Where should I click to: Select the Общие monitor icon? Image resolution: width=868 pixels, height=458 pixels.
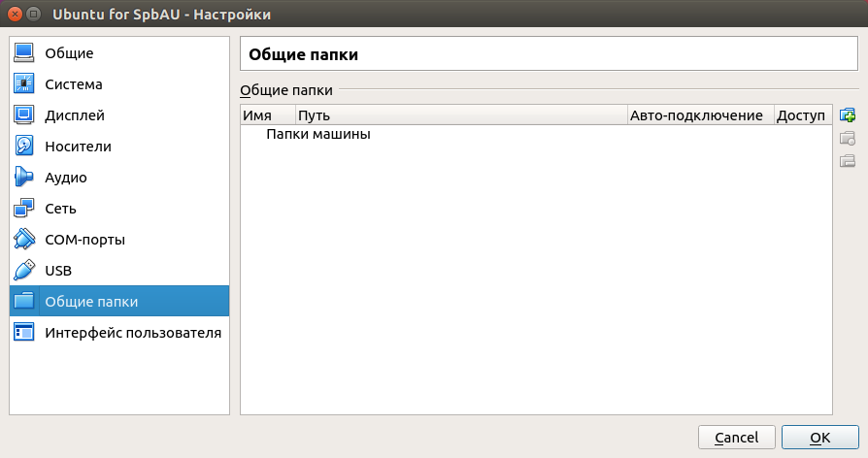click(x=24, y=53)
